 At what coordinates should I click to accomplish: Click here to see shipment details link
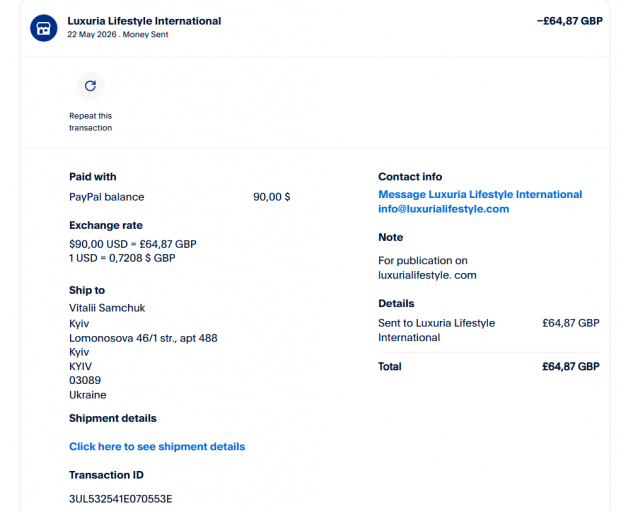tap(157, 447)
